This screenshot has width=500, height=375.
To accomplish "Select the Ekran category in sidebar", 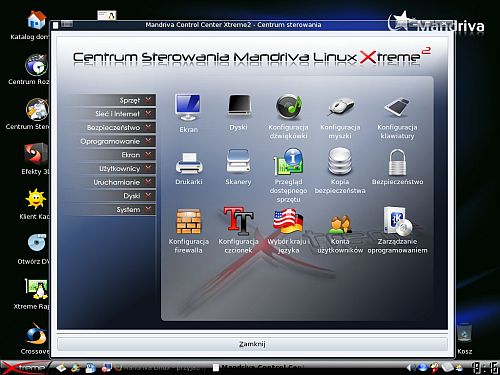I will [114, 155].
